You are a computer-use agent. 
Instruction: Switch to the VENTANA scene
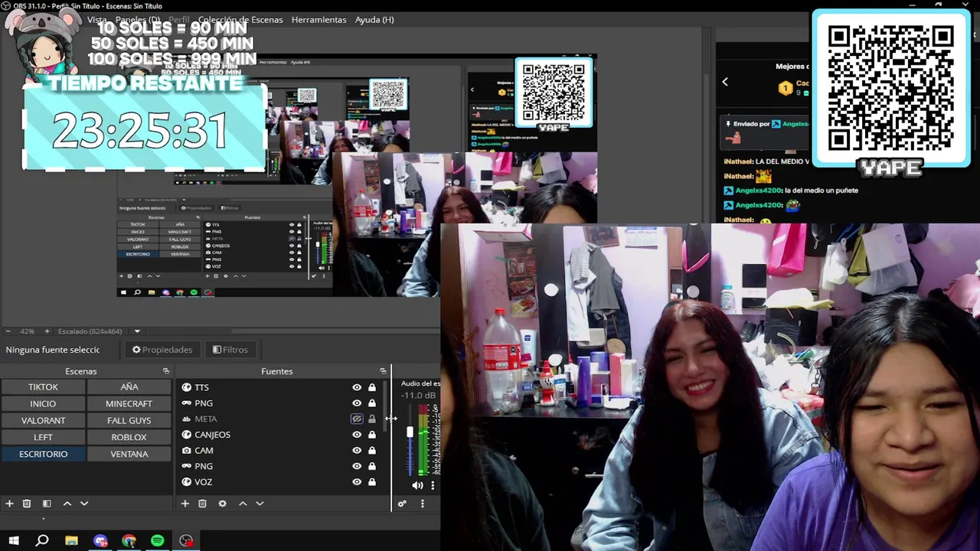(x=129, y=455)
